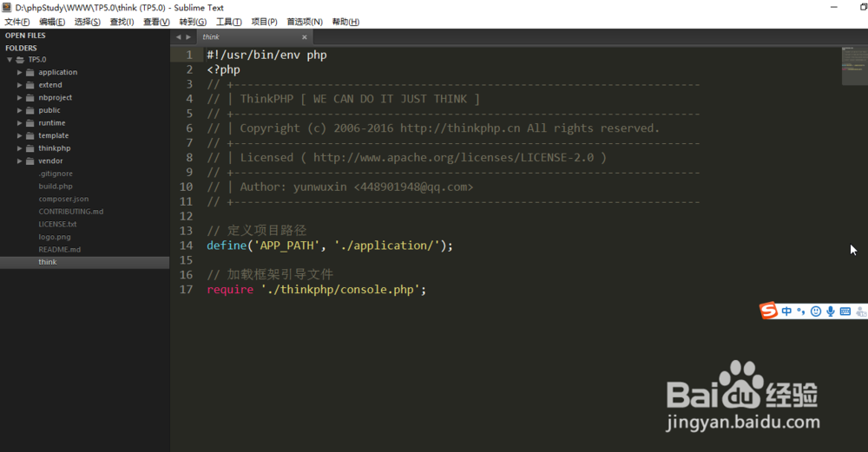
Task: Toggle Sogou punctuation mode button
Action: pos(801,311)
